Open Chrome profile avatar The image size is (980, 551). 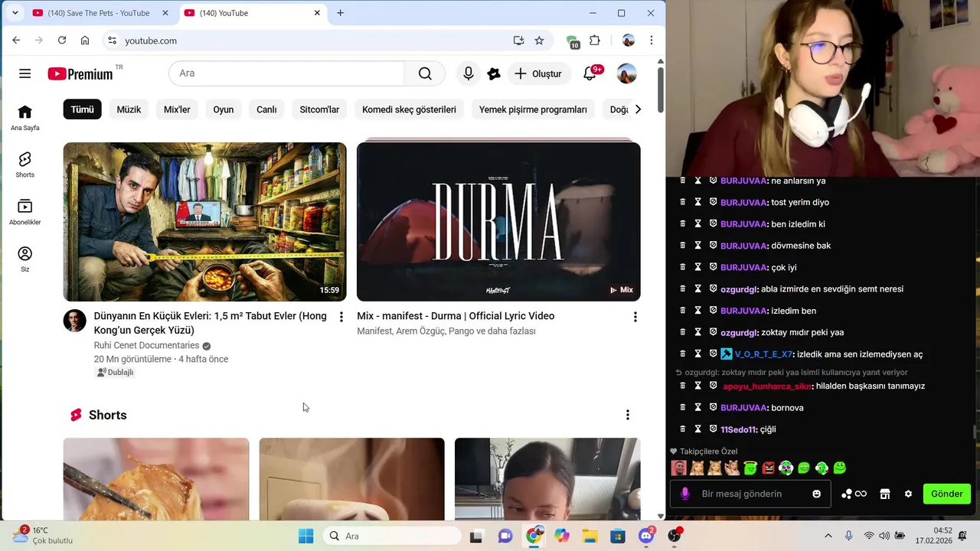(x=629, y=41)
